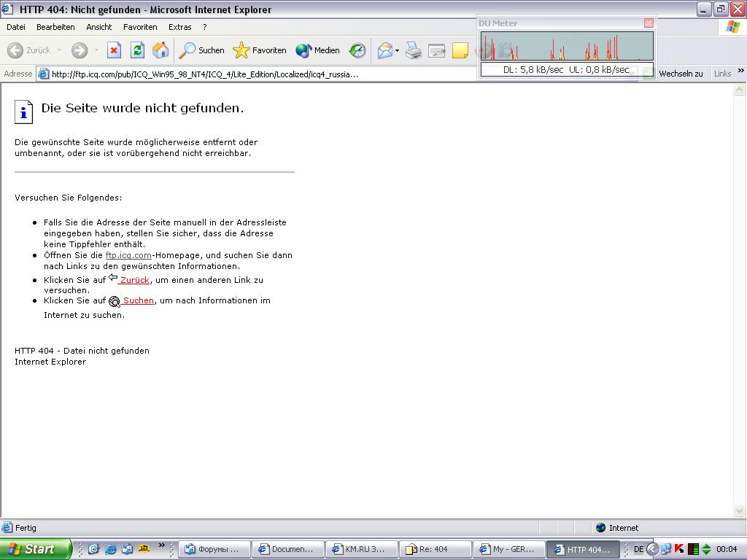Open the History (Verlauf) clock icon

click(357, 50)
